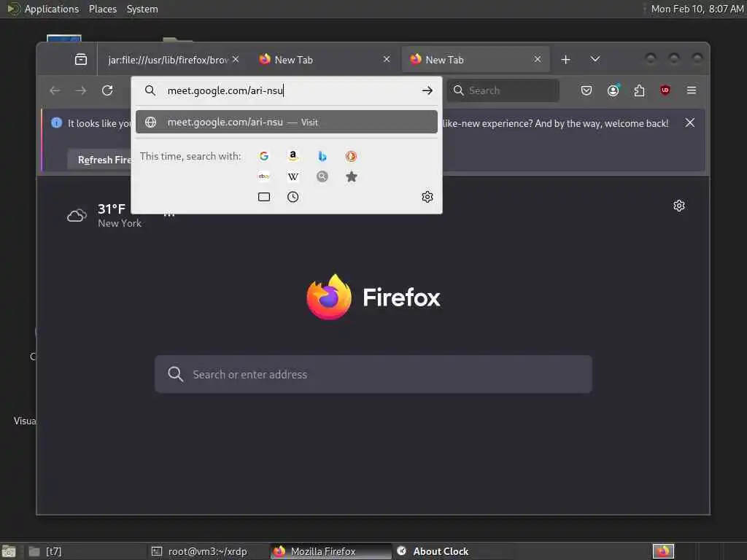Search history using clock icon
Viewport: 747px width, 560px height.
click(293, 197)
